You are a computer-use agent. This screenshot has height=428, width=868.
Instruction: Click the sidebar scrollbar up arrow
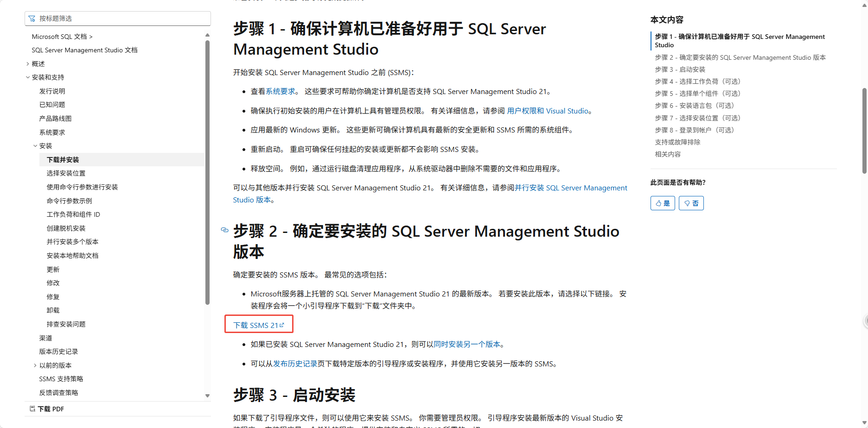coord(207,34)
